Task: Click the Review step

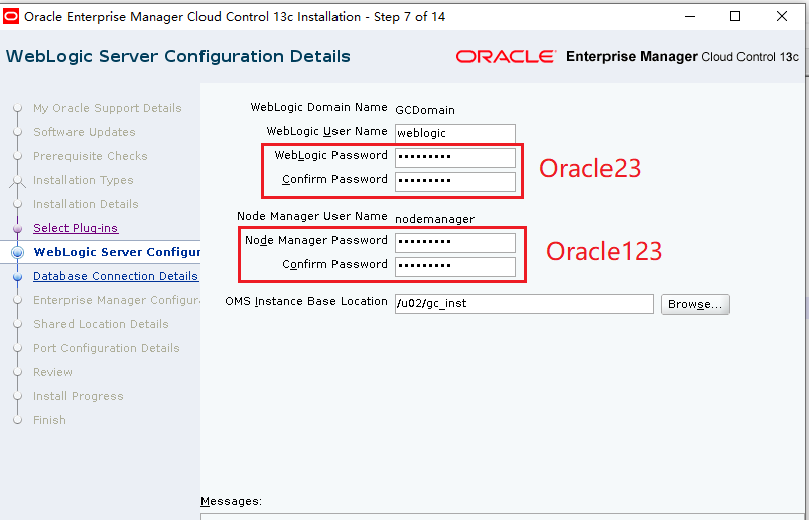Action: tap(53, 372)
